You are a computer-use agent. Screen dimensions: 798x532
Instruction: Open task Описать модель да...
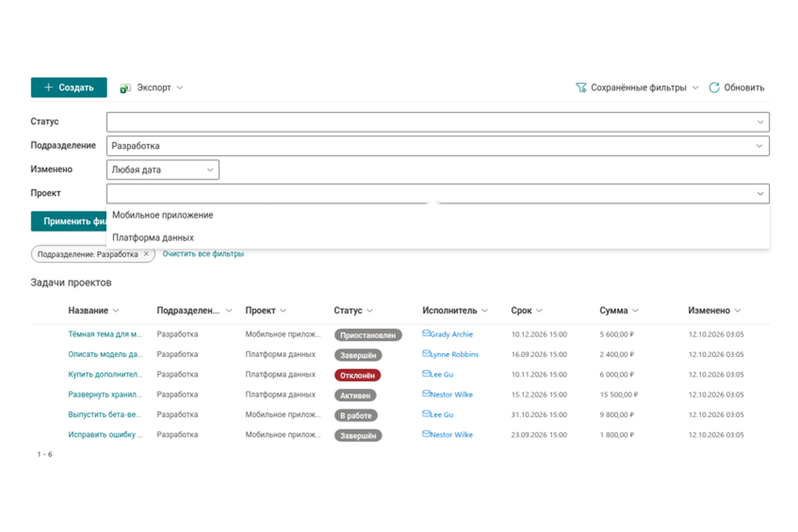point(105,354)
